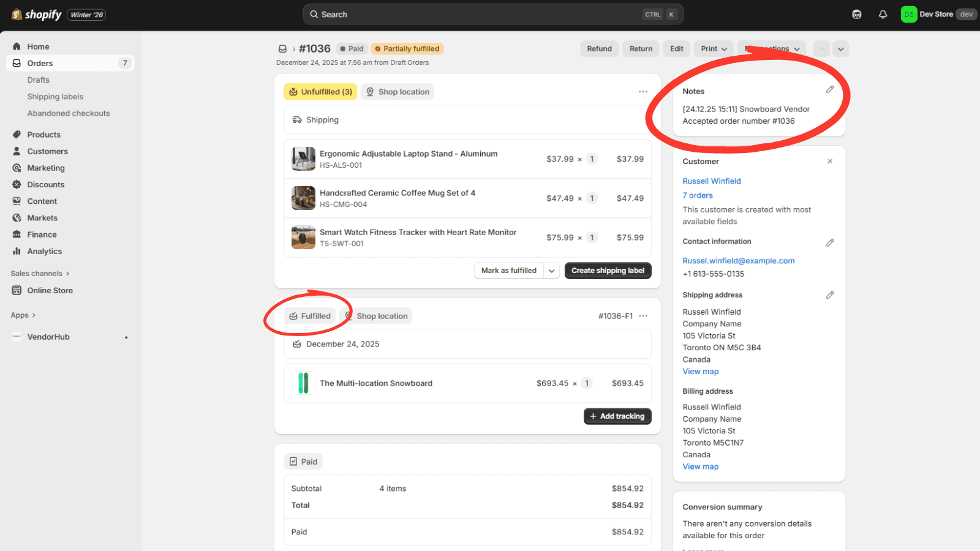Screen dimensions: 980x551
Task: Click the Refund button
Action: (599, 48)
